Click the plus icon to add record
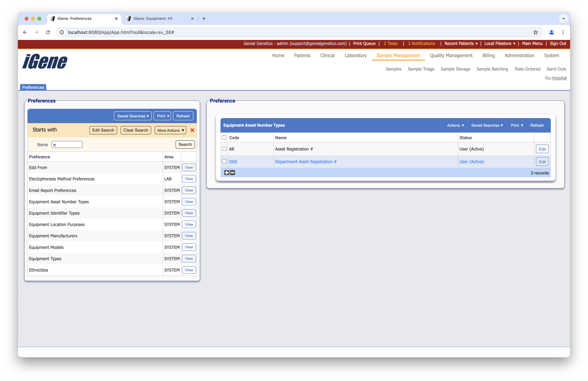The width and height of the screenshot is (588, 381). click(227, 173)
